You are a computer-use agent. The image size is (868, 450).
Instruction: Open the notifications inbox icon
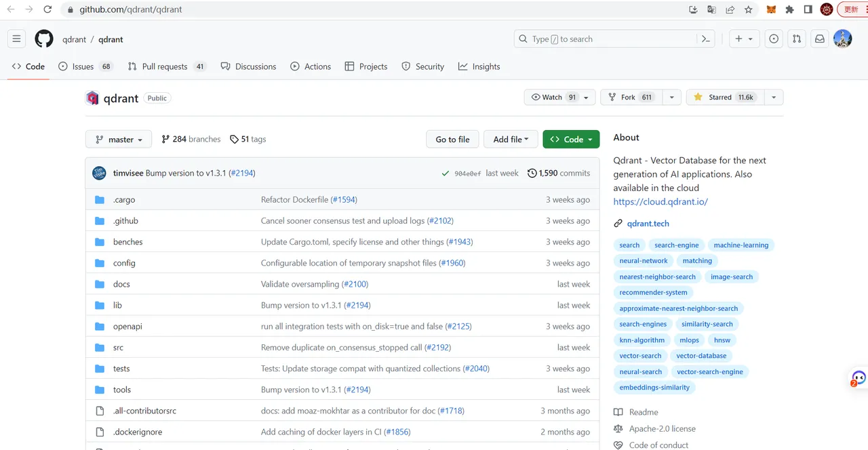pos(820,39)
